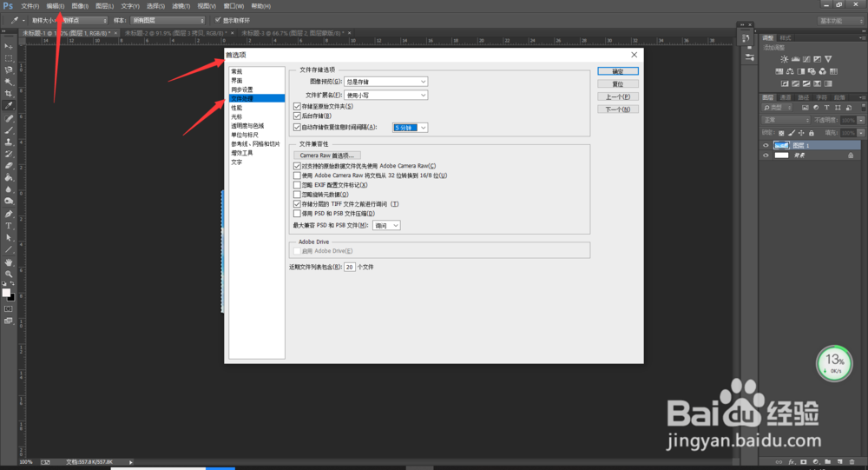Viewport: 868px width, 470px height.
Task: Open the History panel icon
Action: tap(746, 37)
